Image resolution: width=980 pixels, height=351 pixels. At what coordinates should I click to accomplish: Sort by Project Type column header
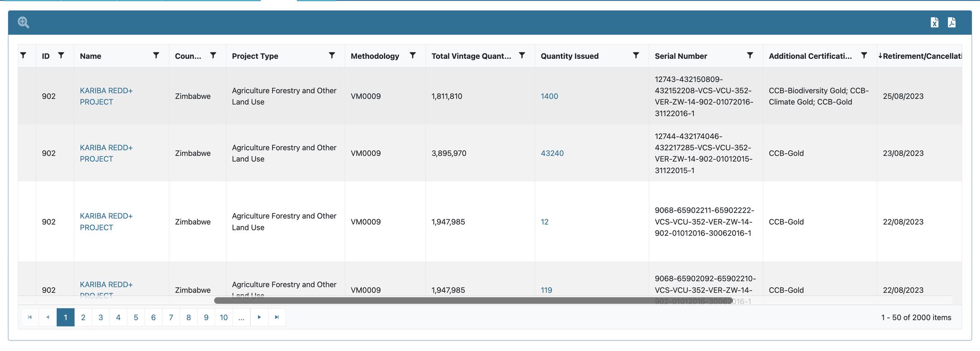tap(255, 56)
